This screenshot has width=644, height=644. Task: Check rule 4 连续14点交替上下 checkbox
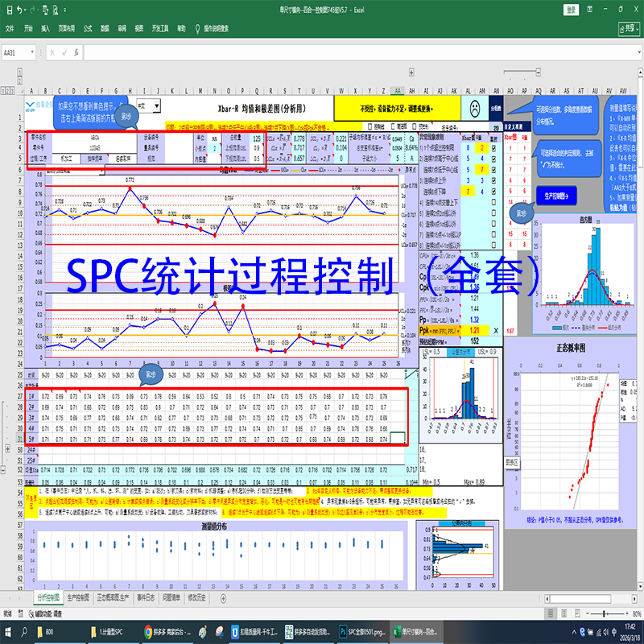pyautogui.click(x=493, y=202)
